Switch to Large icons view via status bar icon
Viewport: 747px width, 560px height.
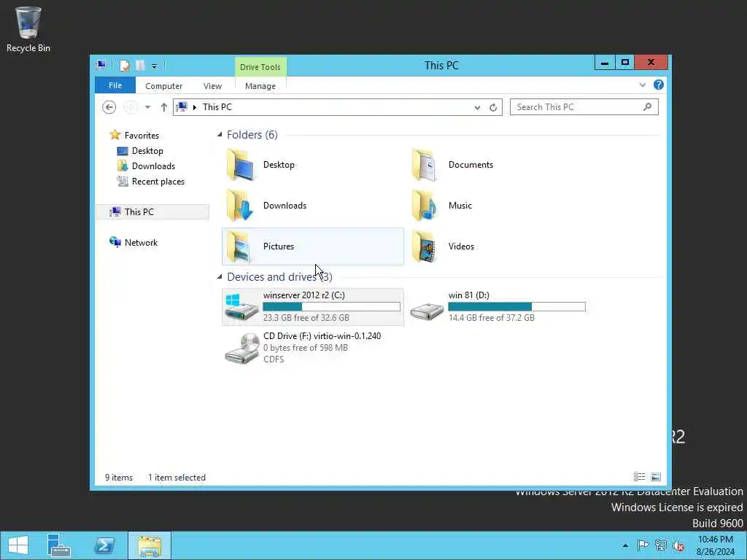656,477
